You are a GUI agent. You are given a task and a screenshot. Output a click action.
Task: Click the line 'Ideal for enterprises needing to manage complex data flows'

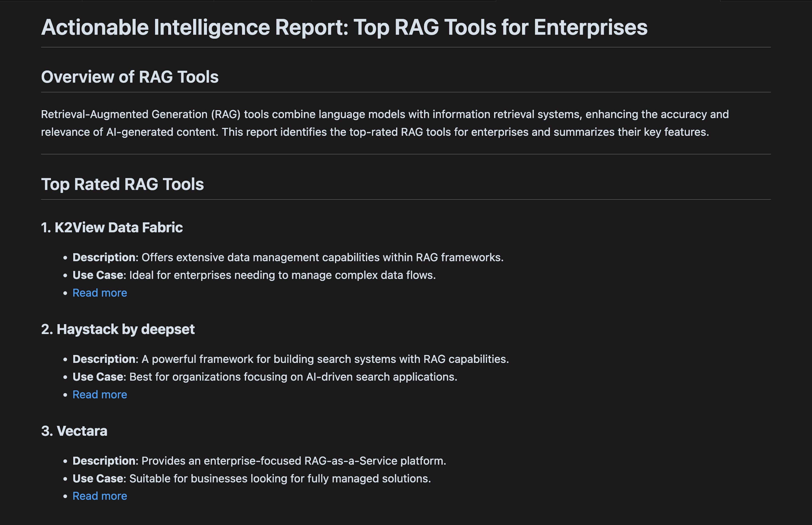(x=254, y=275)
